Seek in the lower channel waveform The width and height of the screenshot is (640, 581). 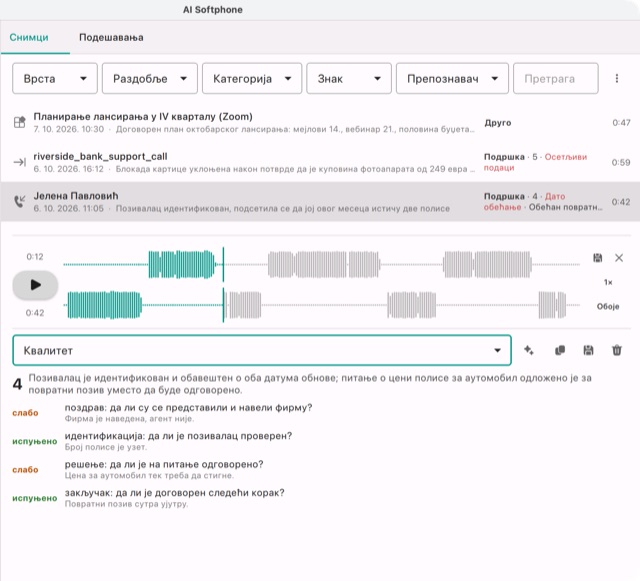(x=322, y=305)
